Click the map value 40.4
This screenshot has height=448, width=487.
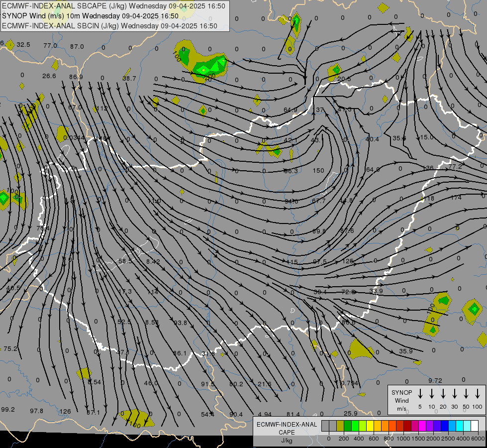tap(372, 139)
